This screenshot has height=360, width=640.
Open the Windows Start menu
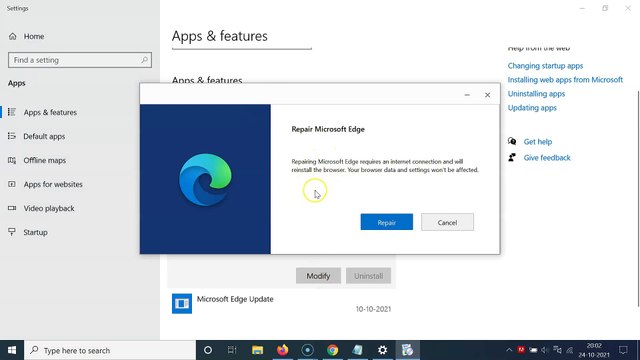[x=12, y=350]
